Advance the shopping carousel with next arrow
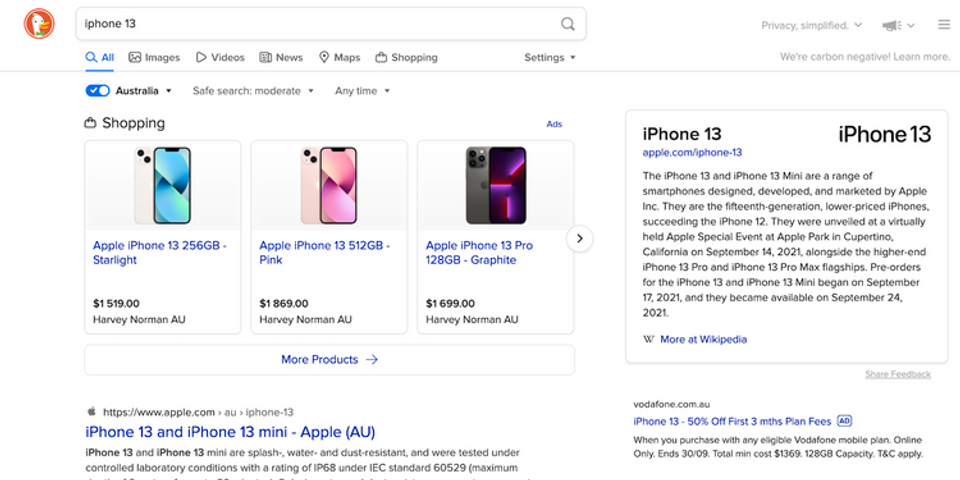 click(x=579, y=239)
